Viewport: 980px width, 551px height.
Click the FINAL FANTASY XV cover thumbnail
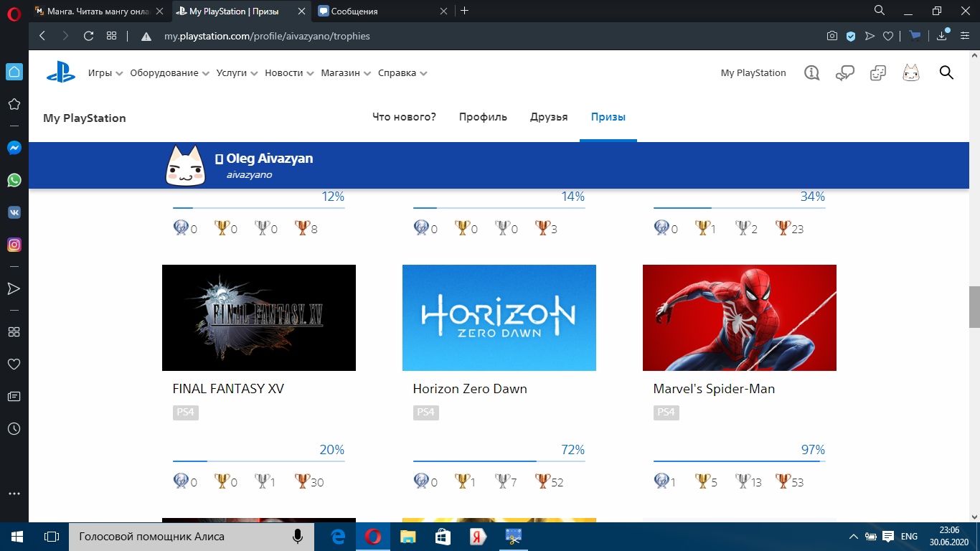[258, 318]
